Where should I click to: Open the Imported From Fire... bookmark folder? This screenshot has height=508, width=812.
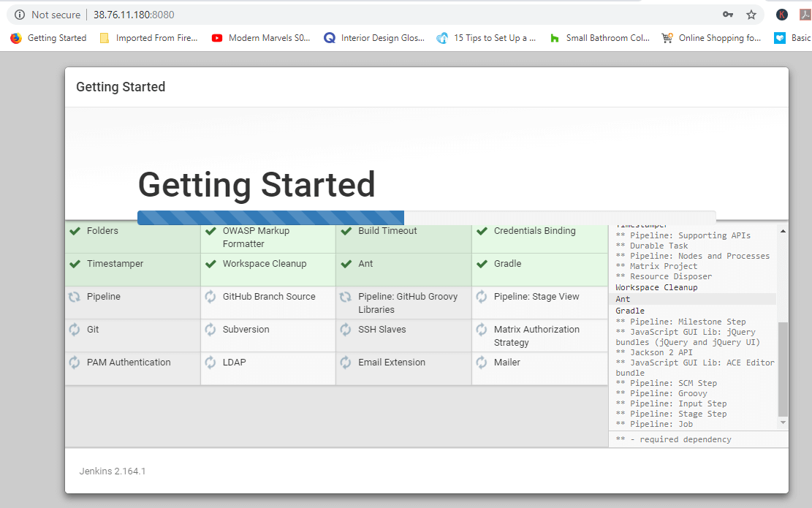point(148,38)
